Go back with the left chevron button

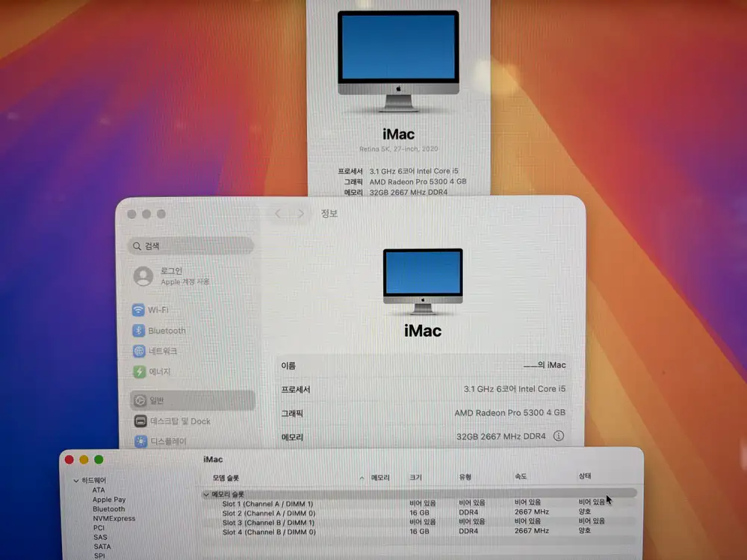pos(278,214)
